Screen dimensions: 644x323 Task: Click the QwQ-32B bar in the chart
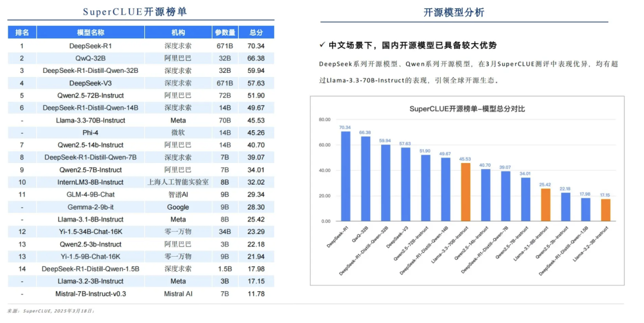click(x=366, y=179)
